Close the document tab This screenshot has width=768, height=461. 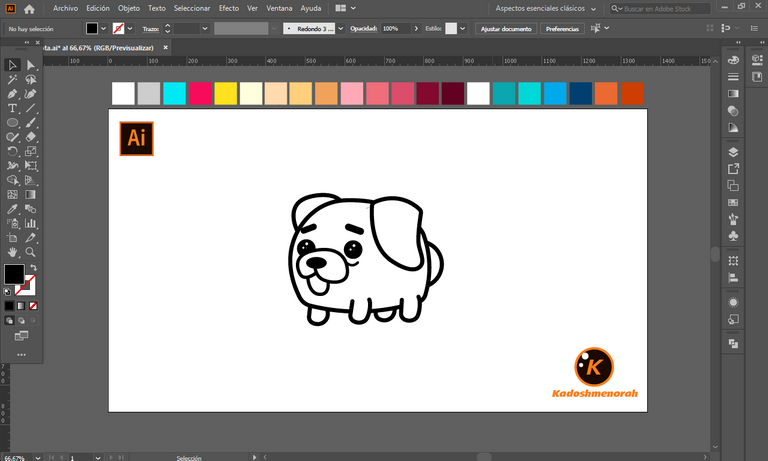pos(166,48)
